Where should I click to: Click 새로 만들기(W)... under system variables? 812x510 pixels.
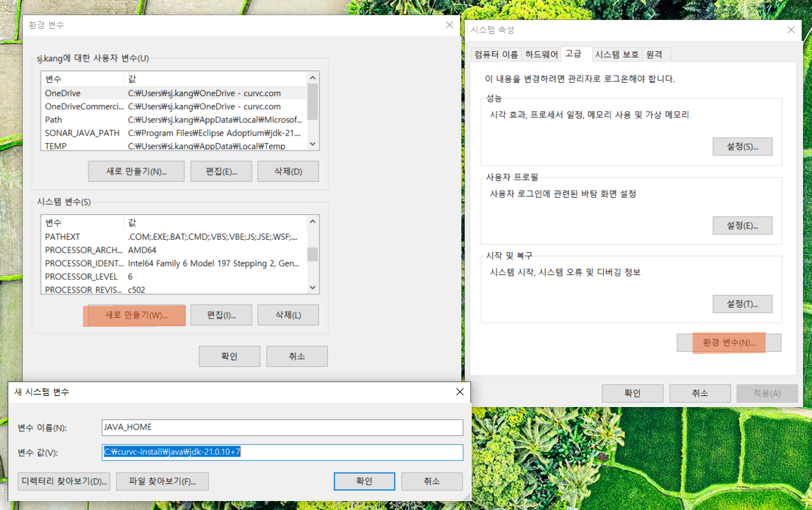tap(136, 315)
